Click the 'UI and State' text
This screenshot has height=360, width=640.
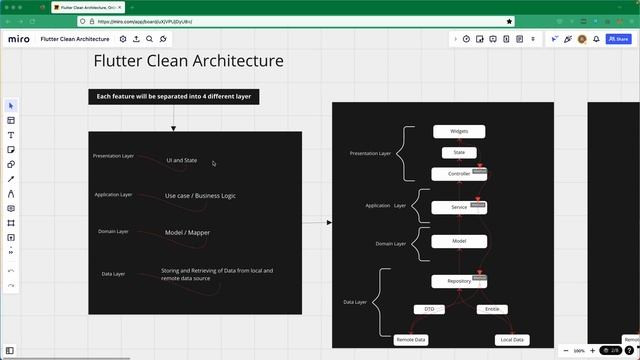pyautogui.click(x=182, y=160)
